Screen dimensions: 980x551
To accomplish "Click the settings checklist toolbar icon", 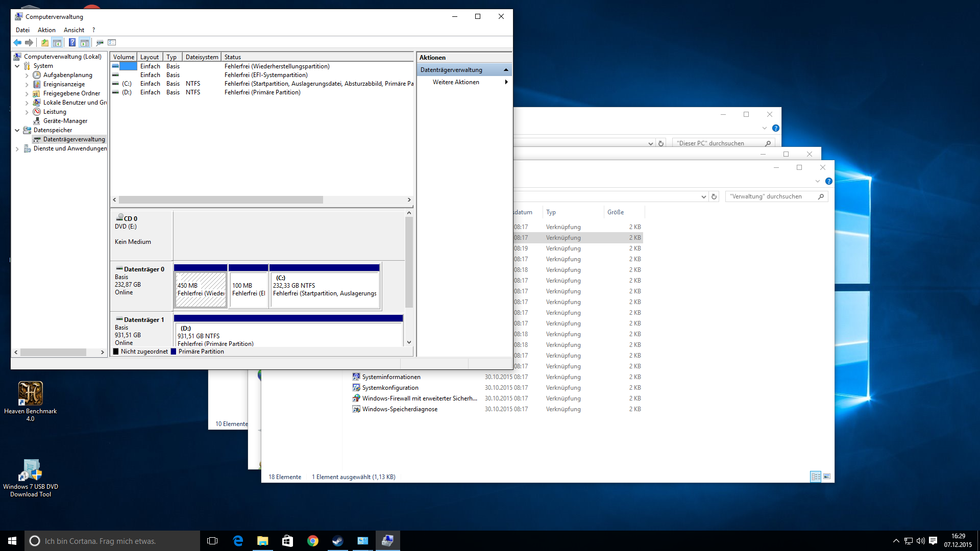I will click(112, 42).
